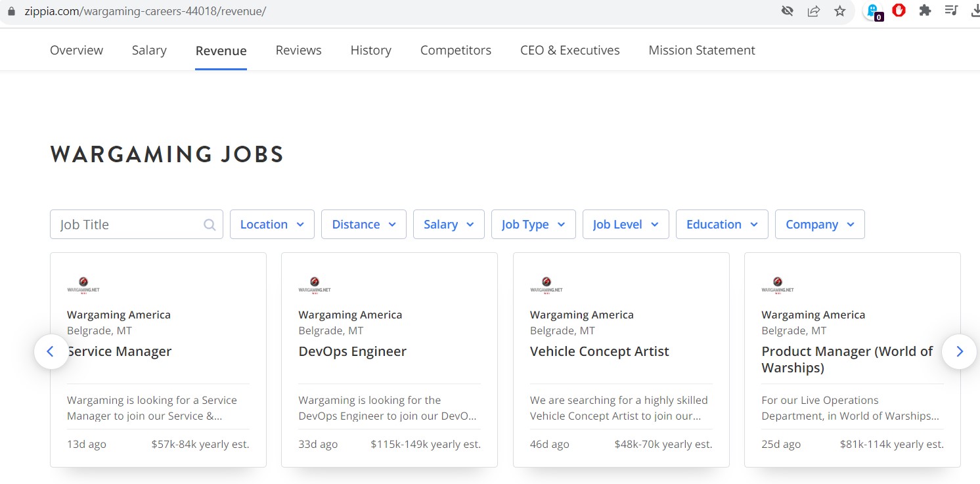Click the Job Title search input field
The height and width of the screenshot is (484, 980).
click(128, 225)
